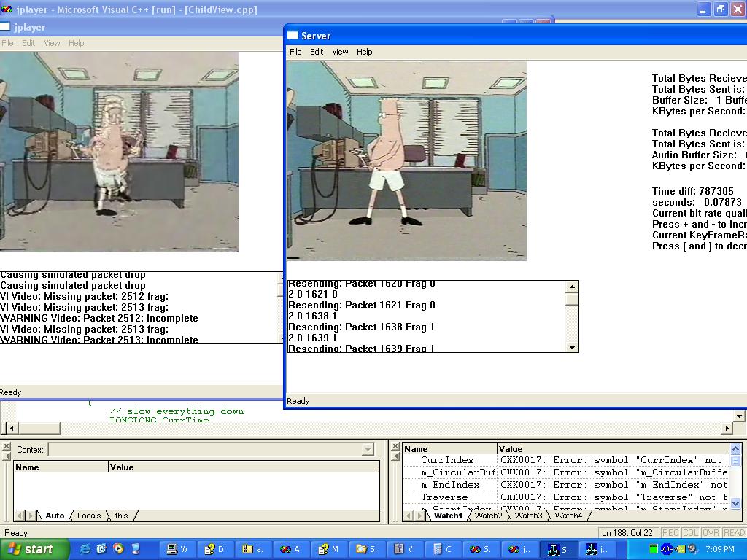This screenshot has width=747, height=560.
Task: Open the Edit menu in the Server window
Action: [317, 52]
